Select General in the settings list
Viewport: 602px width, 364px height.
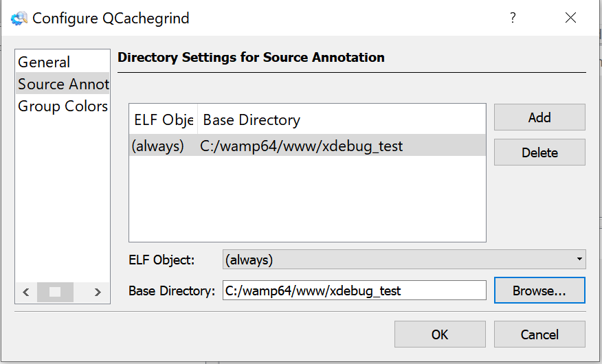tap(44, 62)
